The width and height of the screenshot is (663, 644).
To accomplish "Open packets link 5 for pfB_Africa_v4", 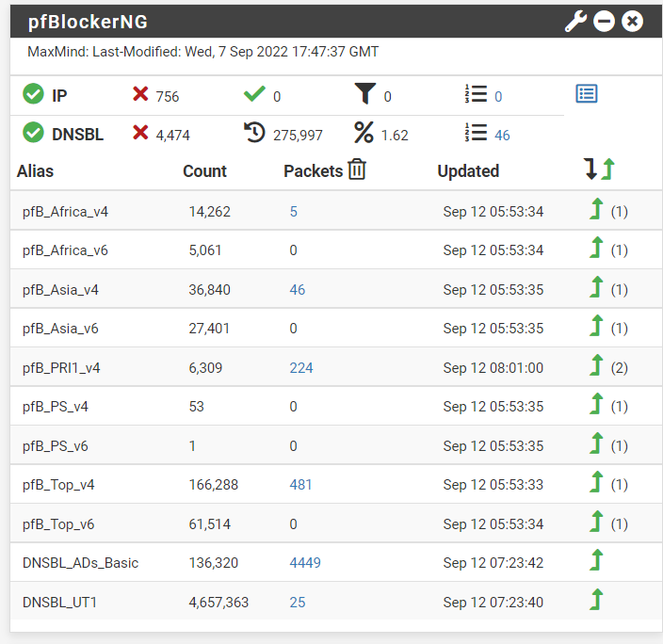I will (294, 212).
